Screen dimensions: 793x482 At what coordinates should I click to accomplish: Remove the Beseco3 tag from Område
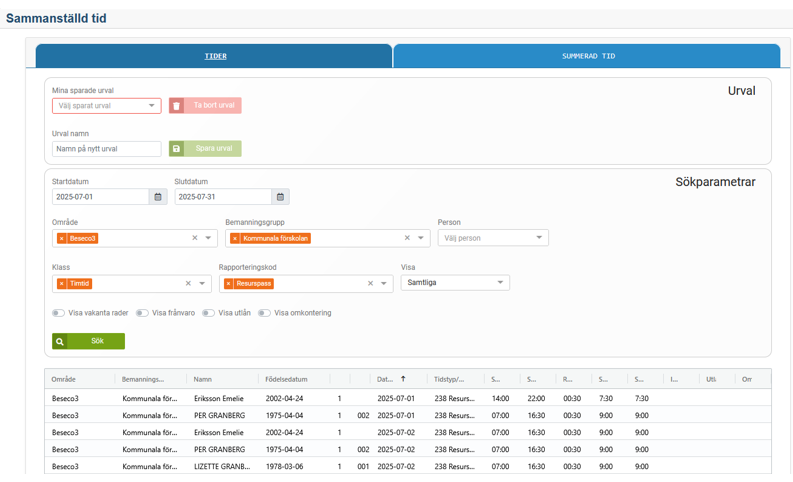point(62,239)
